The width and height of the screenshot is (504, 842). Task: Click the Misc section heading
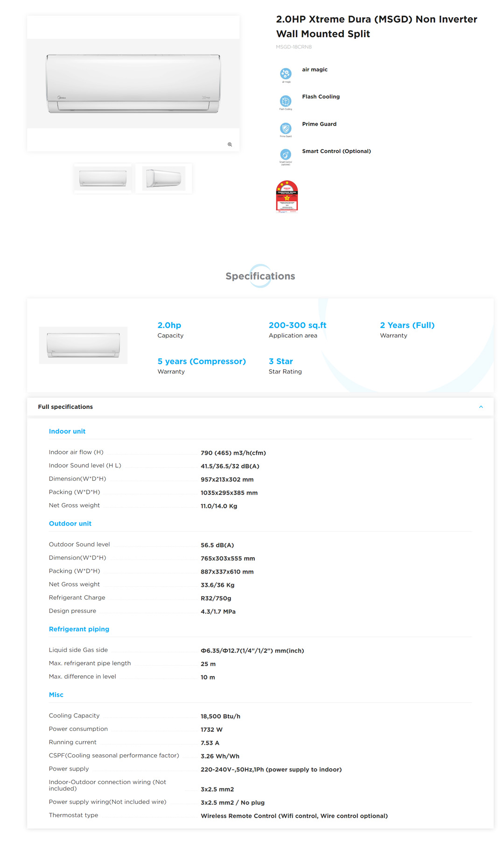tap(56, 695)
